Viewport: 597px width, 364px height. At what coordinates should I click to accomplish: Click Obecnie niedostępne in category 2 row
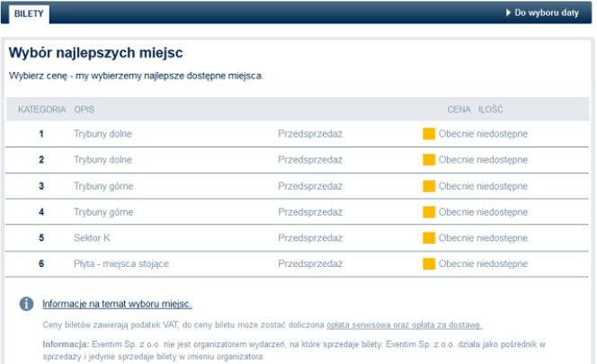click(483, 160)
